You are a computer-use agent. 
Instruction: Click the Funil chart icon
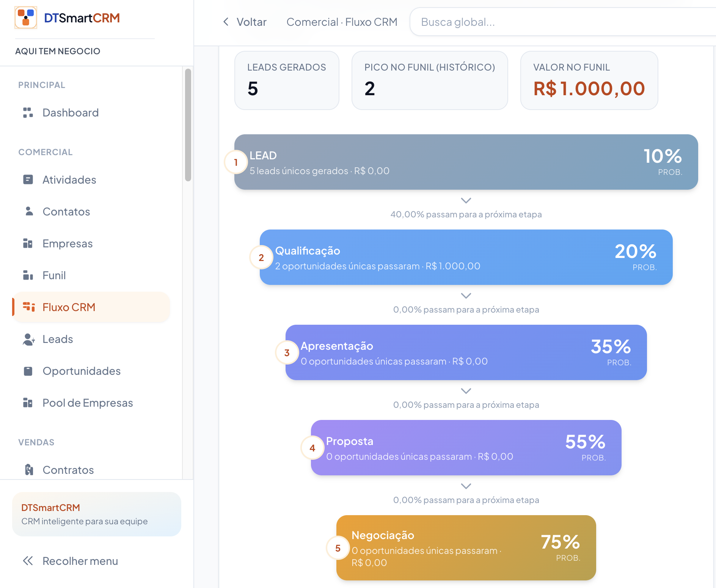coord(28,275)
